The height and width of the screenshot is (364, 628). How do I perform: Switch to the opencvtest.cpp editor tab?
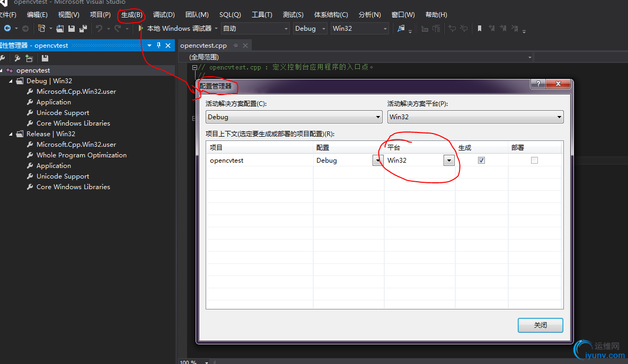coord(204,46)
